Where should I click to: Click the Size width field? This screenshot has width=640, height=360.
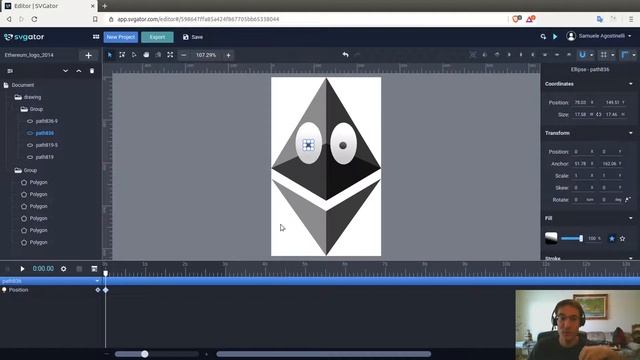(583, 115)
